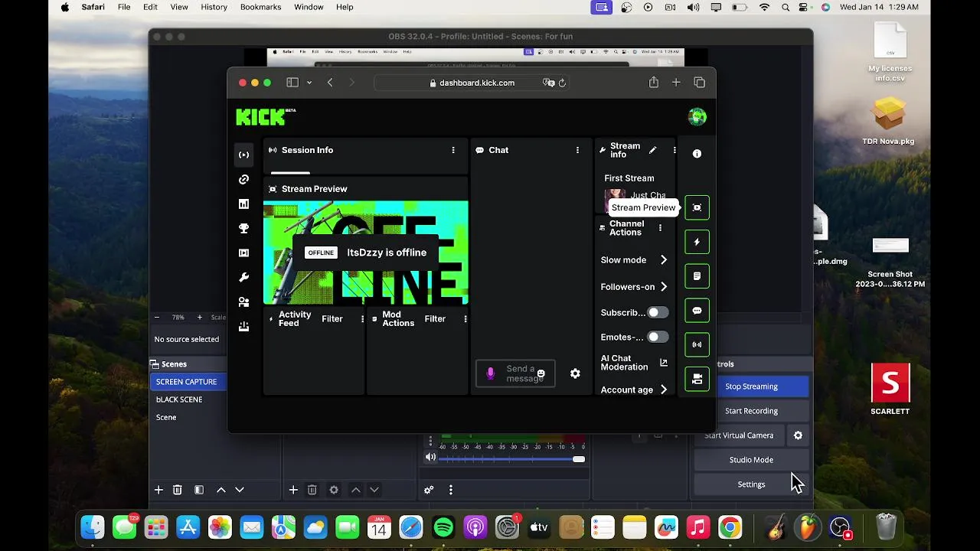Click Safari's Share icon
The image size is (980, 551).
653,83
